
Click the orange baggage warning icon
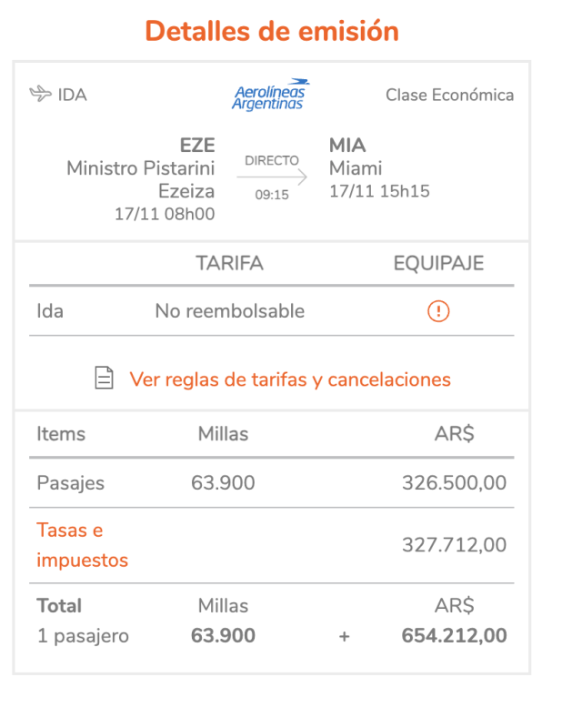[438, 311]
